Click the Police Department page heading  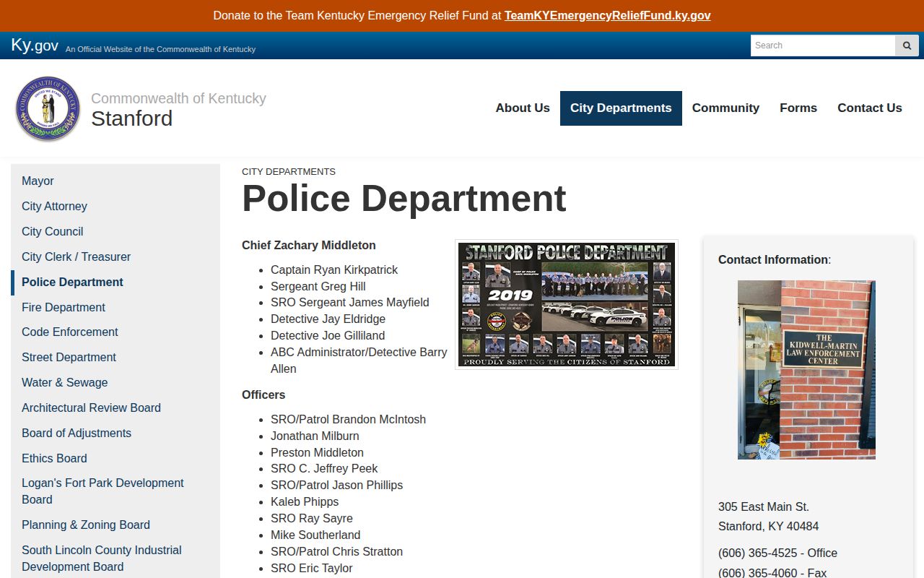click(x=404, y=198)
